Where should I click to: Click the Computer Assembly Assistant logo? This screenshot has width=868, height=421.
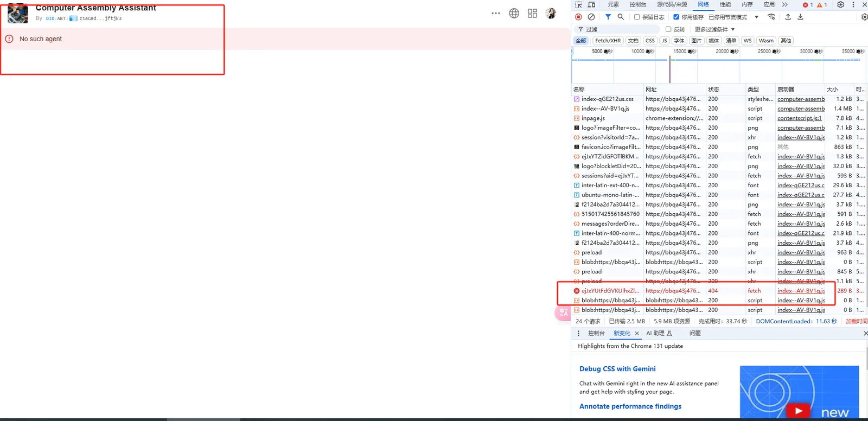(x=18, y=13)
